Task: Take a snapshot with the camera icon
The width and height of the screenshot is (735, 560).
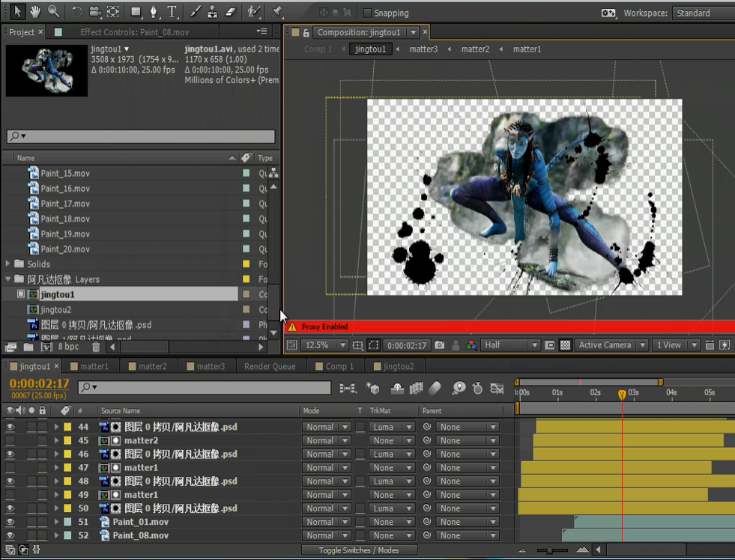Action: coord(439,345)
